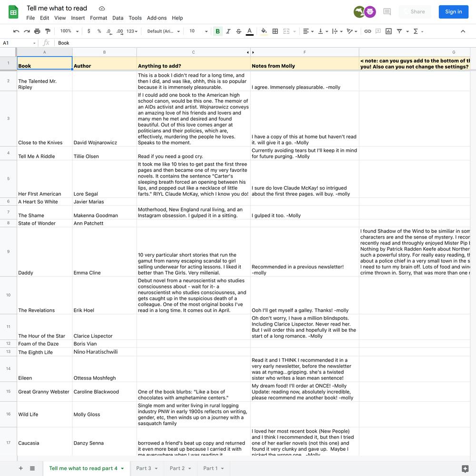This screenshot has width=476, height=476.
Task: Open horizontal align options
Action: (x=308, y=31)
